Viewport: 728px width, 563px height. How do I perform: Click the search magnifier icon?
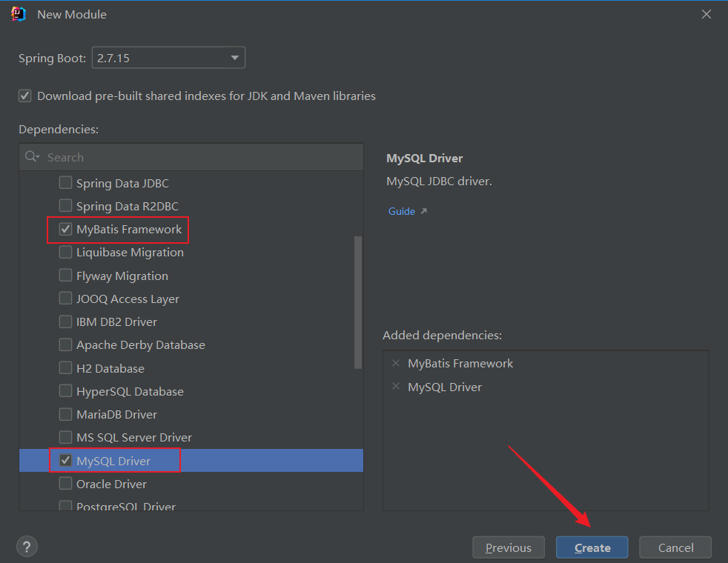pos(32,157)
